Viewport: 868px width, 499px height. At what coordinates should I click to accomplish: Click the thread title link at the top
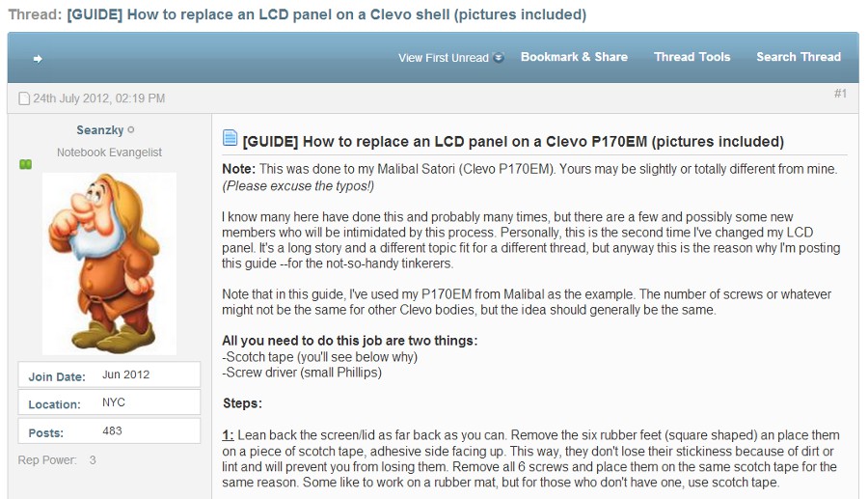tap(327, 14)
